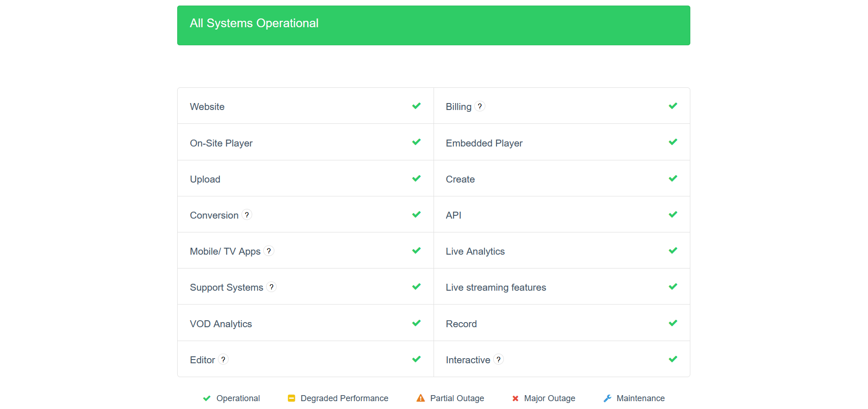The image size is (868, 409).
Task: Click the Live Analytics status checkmark
Action: pos(673,250)
